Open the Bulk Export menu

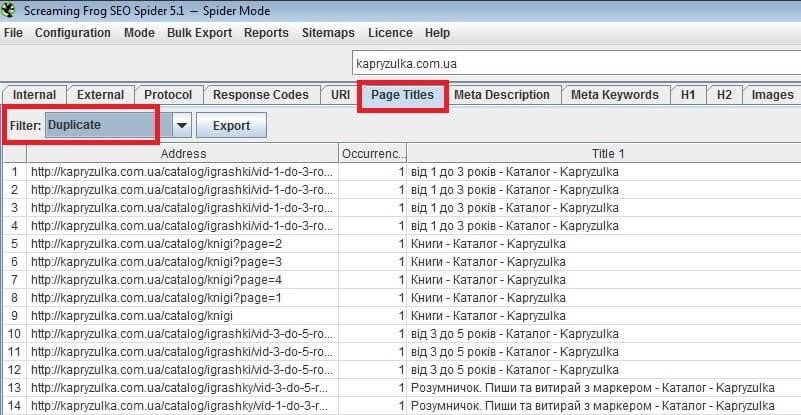199,32
